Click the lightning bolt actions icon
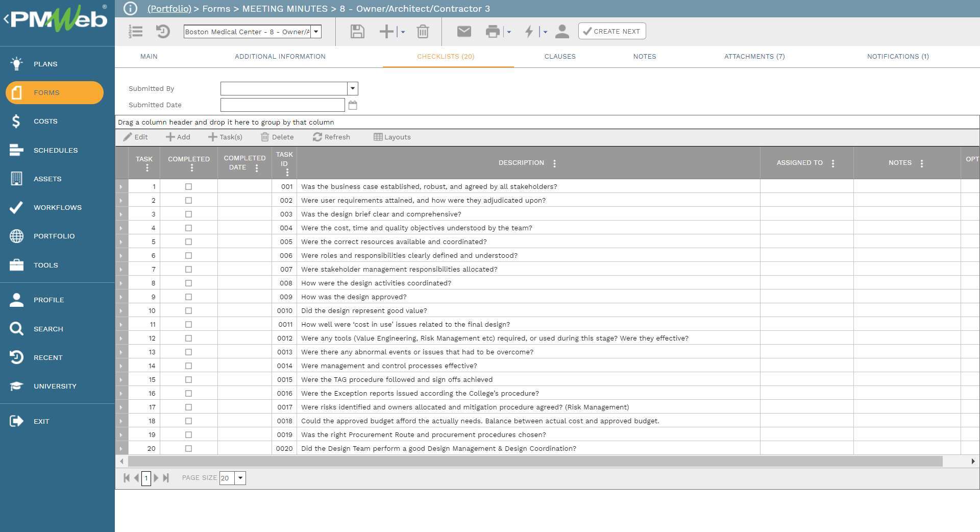Image resolution: width=980 pixels, height=532 pixels. pyautogui.click(x=529, y=32)
